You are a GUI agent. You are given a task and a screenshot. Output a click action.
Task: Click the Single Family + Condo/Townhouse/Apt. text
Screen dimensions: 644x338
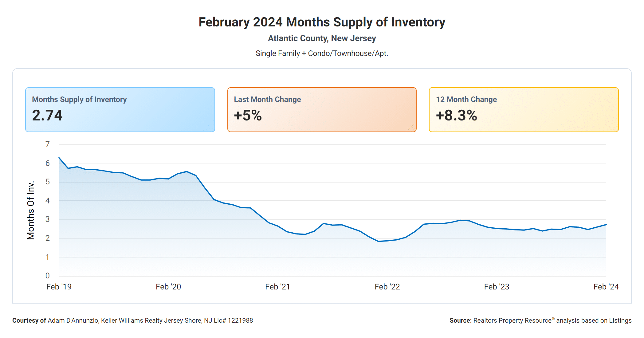pyautogui.click(x=322, y=53)
